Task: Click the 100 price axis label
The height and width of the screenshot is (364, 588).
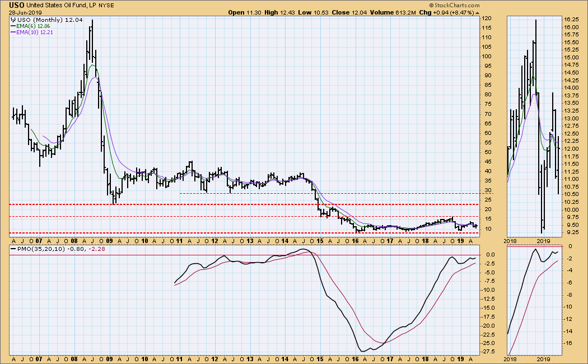Action: (487, 57)
